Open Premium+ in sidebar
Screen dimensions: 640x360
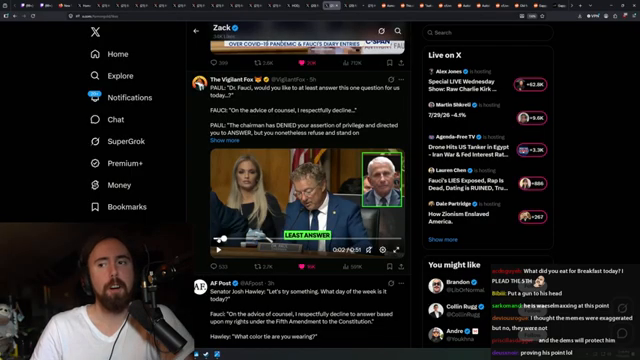pos(116,163)
